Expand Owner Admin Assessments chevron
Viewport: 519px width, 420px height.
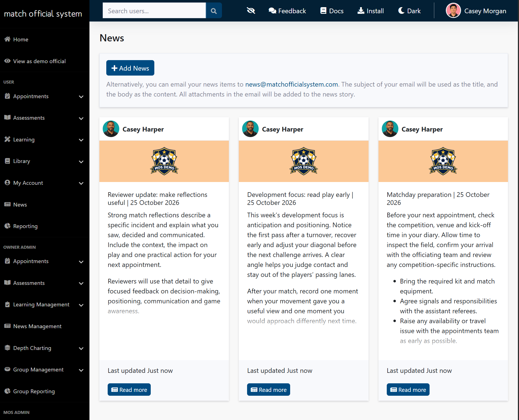pyautogui.click(x=81, y=283)
